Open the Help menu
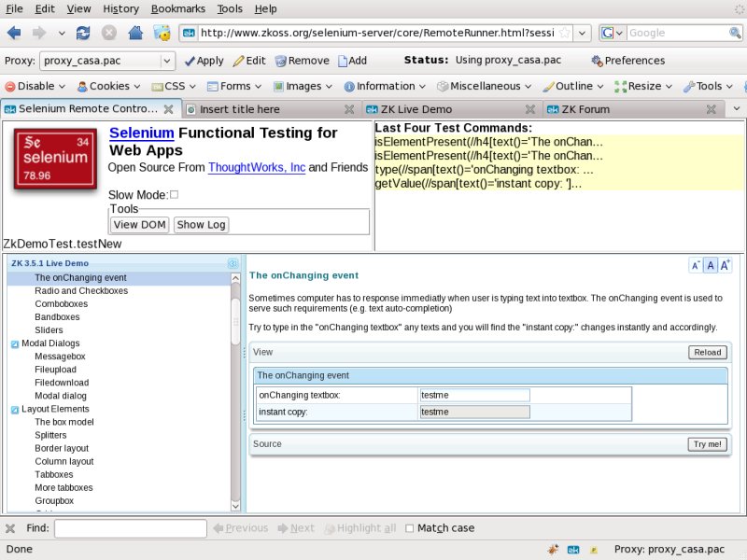Screen dimensions: 747x560 click(x=266, y=8)
